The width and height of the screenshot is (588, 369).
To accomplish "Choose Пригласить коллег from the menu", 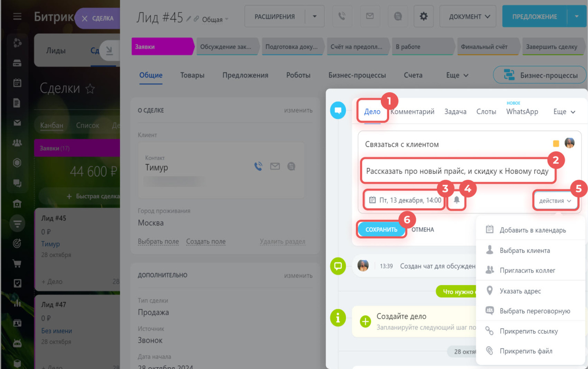I will [531, 270].
